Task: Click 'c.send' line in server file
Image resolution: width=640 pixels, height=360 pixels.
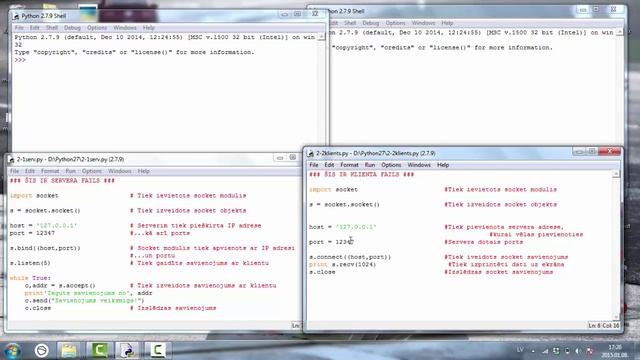Action: (x=84, y=300)
